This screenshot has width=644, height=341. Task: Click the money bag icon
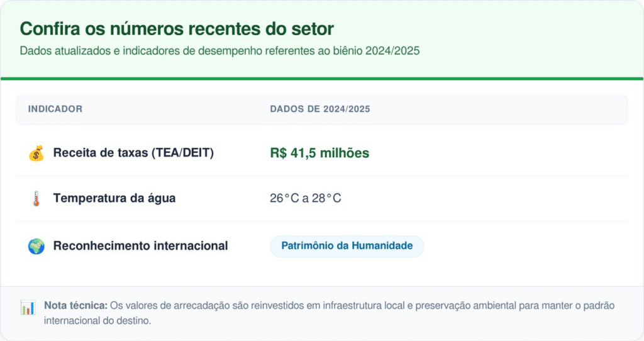tap(36, 153)
